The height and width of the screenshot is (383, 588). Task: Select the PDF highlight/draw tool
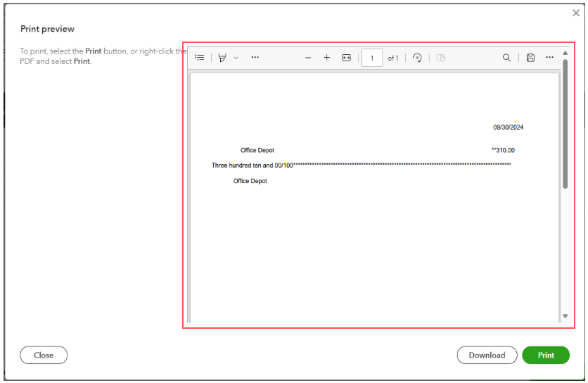pyautogui.click(x=222, y=58)
